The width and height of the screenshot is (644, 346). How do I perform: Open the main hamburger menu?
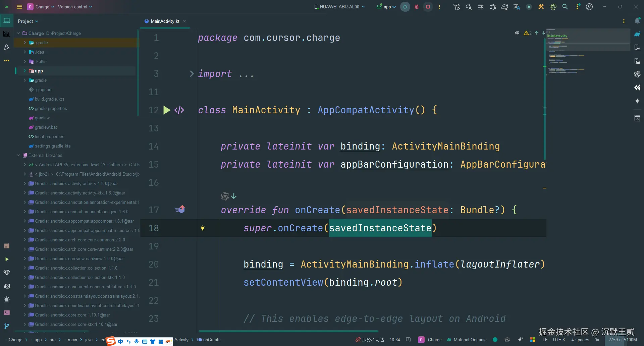pos(19,7)
